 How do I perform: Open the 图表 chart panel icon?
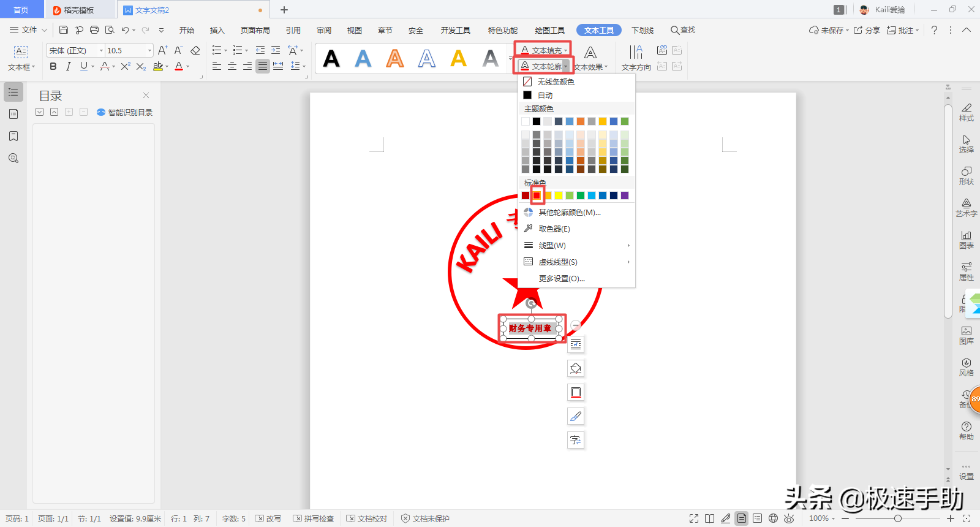[966, 240]
